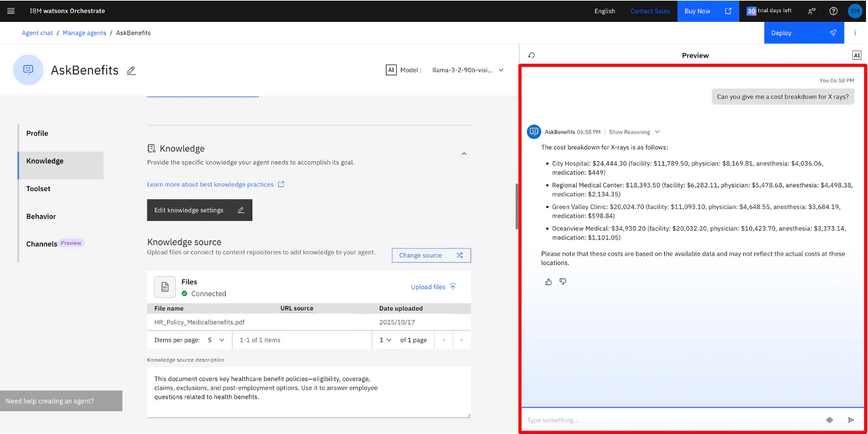Click the Knowledge source description text area

pos(309,392)
